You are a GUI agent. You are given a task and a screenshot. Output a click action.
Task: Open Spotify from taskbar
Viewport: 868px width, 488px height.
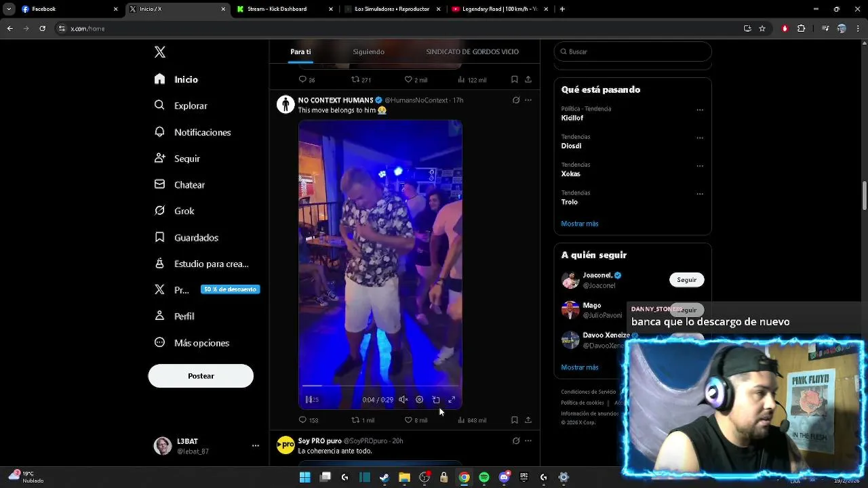484,477
